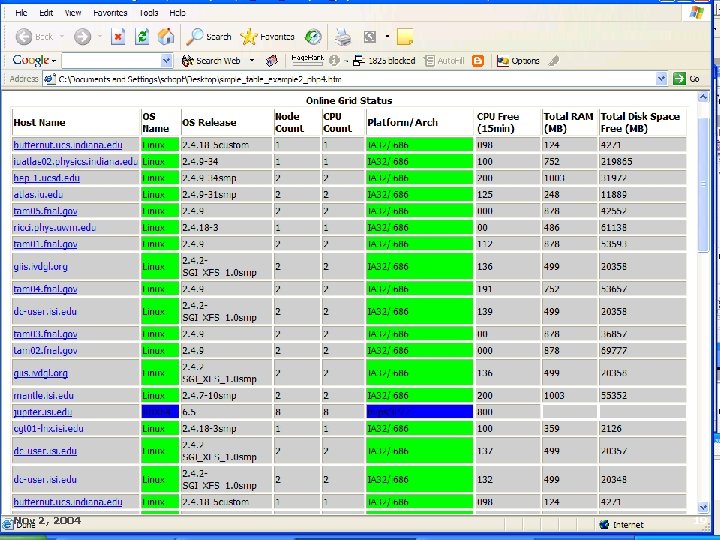Screen dimensions: 720x540
Task: Click the page icon in the address bar
Action: coord(50,79)
